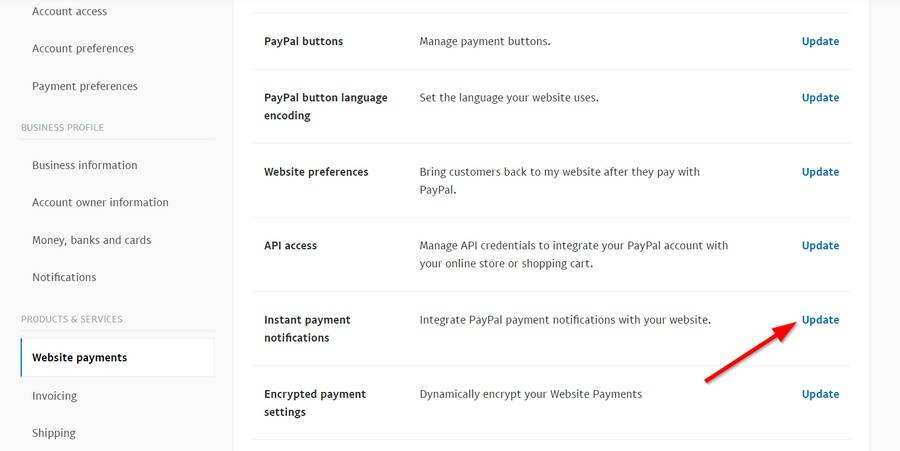Viewport: 900px width, 451px height.
Task: Select the Website payments sidebar item
Action: pos(79,357)
